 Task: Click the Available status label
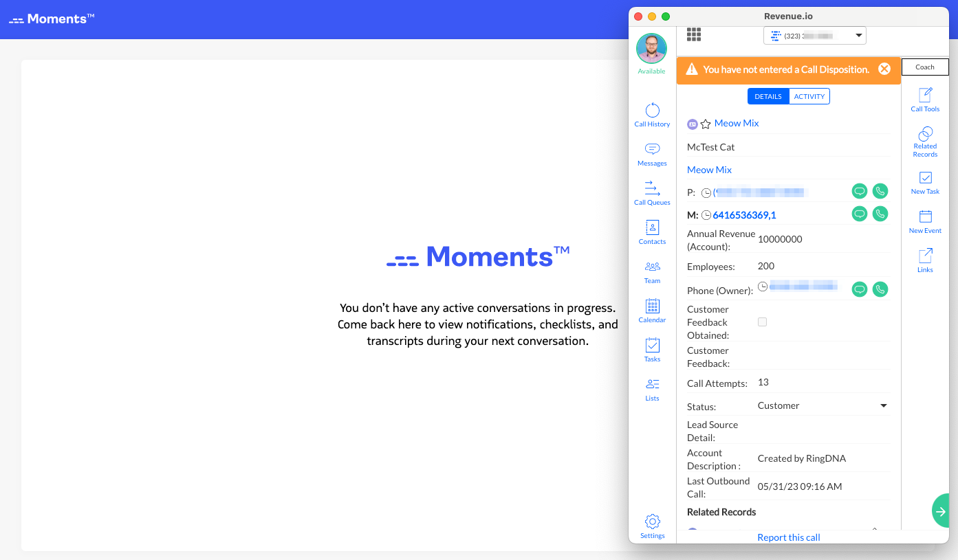(651, 71)
